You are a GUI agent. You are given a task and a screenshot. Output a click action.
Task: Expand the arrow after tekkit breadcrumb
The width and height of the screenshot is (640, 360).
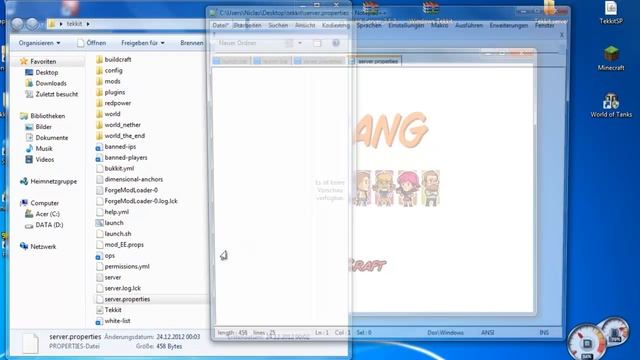click(88, 24)
